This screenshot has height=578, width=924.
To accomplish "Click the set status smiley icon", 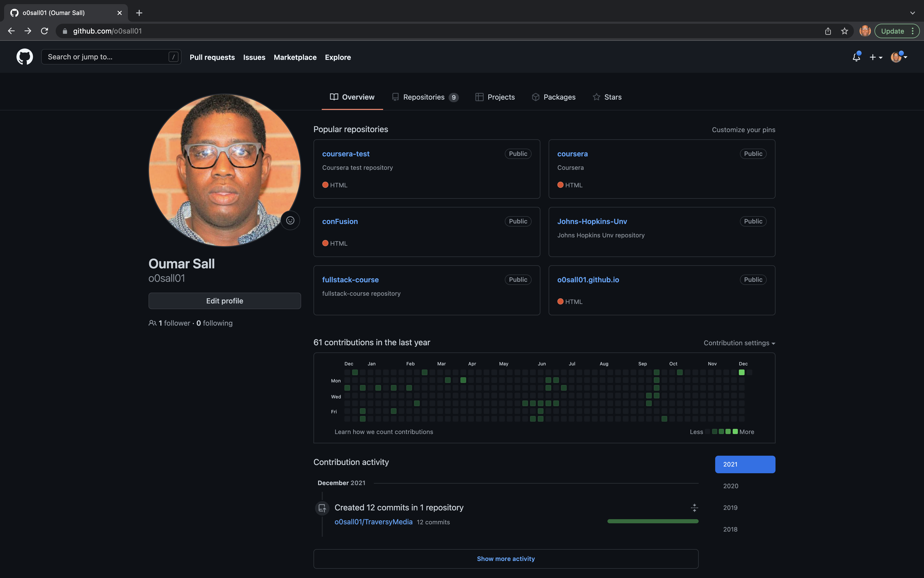I will coord(290,221).
